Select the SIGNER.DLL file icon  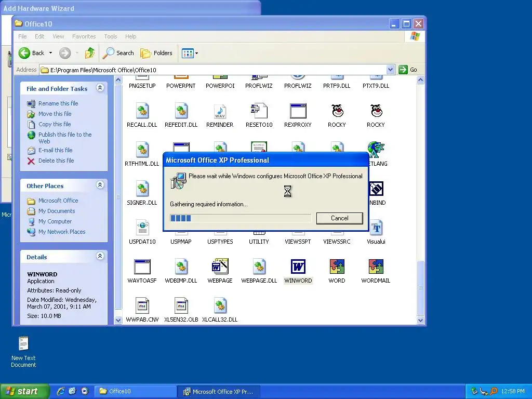(x=142, y=189)
